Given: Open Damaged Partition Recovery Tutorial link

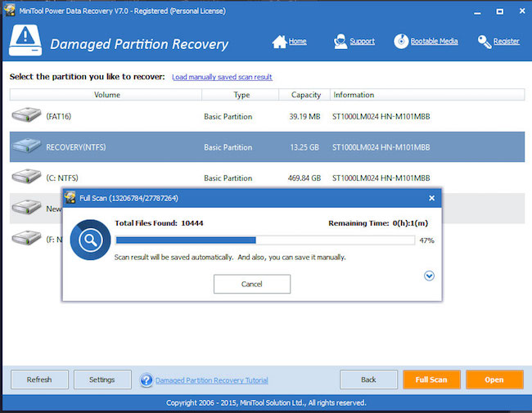Looking at the screenshot, I should [x=212, y=380].
